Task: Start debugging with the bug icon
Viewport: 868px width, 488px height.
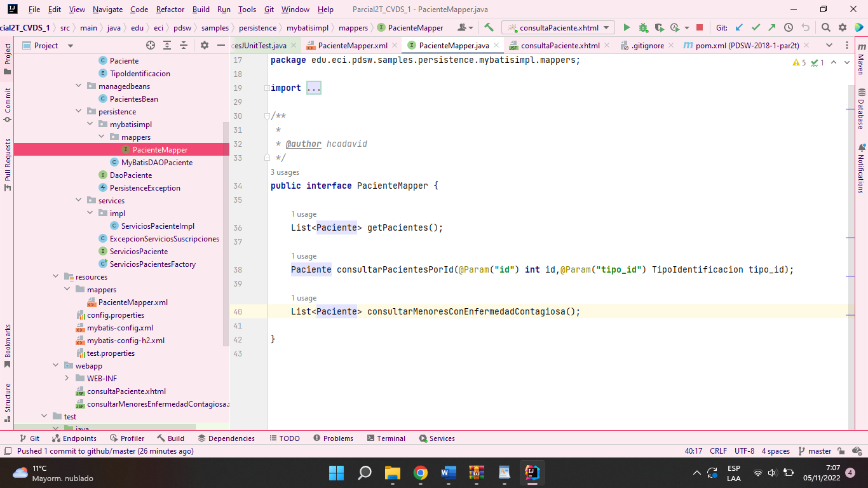Action: click(642, 28)
